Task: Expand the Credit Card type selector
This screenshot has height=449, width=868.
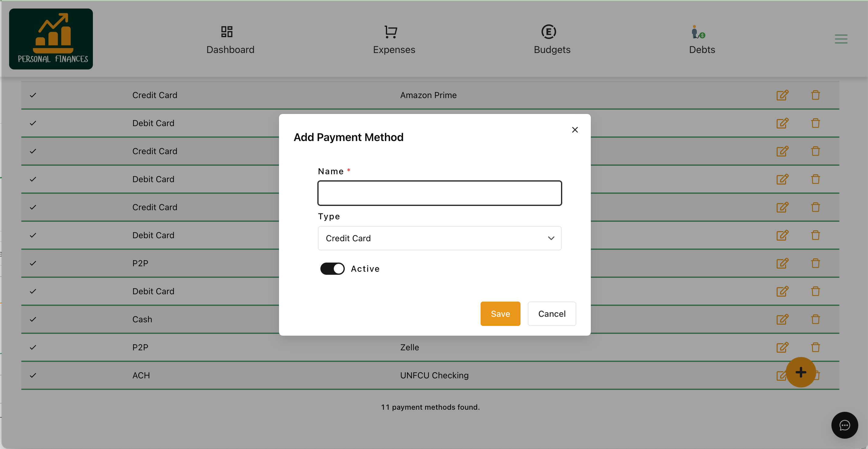Action: click(551, 238)
